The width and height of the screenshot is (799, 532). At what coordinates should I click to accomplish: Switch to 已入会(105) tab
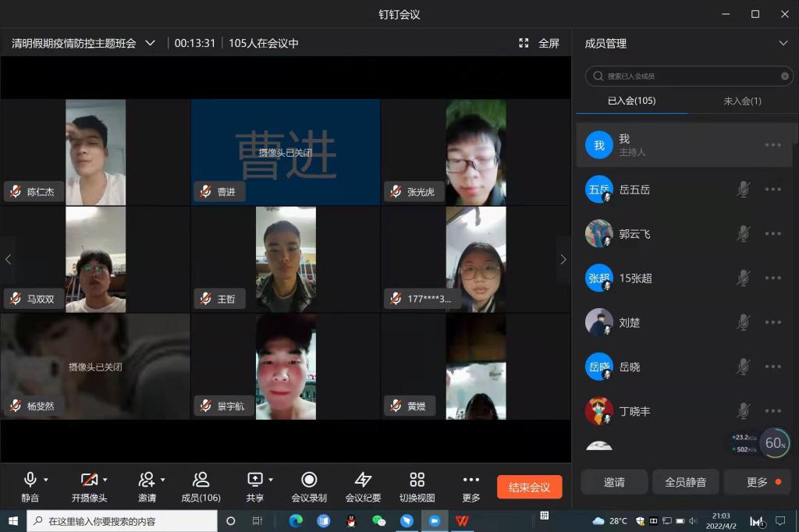point(631,101)
